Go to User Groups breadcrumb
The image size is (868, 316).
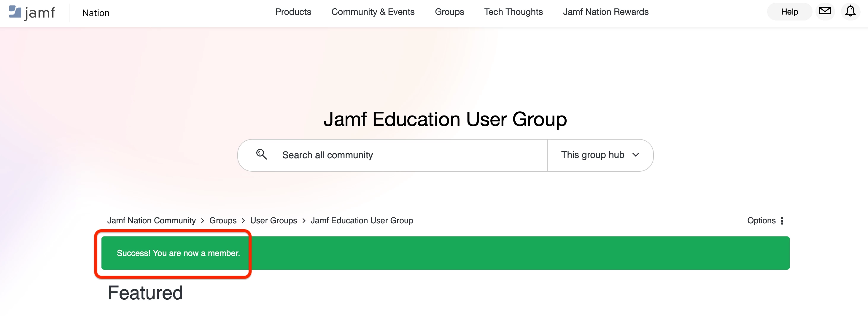274,221
